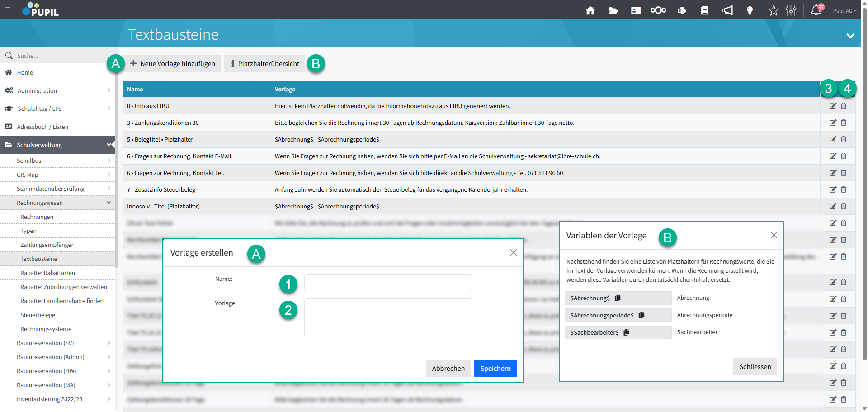Edit 'Fragen zur Rechnung. Kontakt E-Mail.' row
Screen dimensions: 868x412
click(x=833, y=156)
